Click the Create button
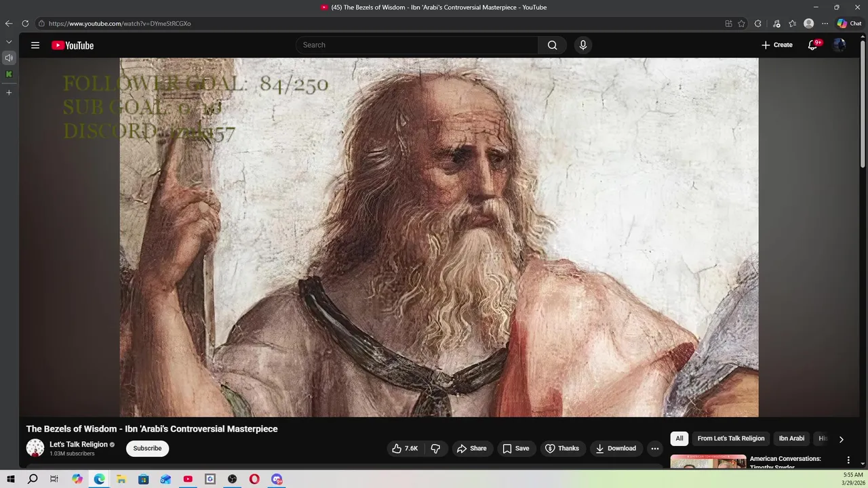This screenshot has width=868, height=488. (776, 45)
